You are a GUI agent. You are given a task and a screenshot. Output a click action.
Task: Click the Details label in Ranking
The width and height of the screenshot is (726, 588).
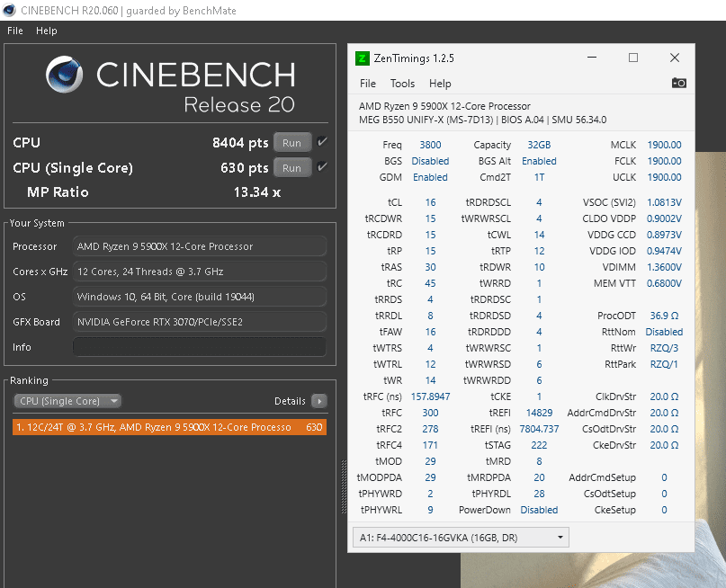point(290,401)
